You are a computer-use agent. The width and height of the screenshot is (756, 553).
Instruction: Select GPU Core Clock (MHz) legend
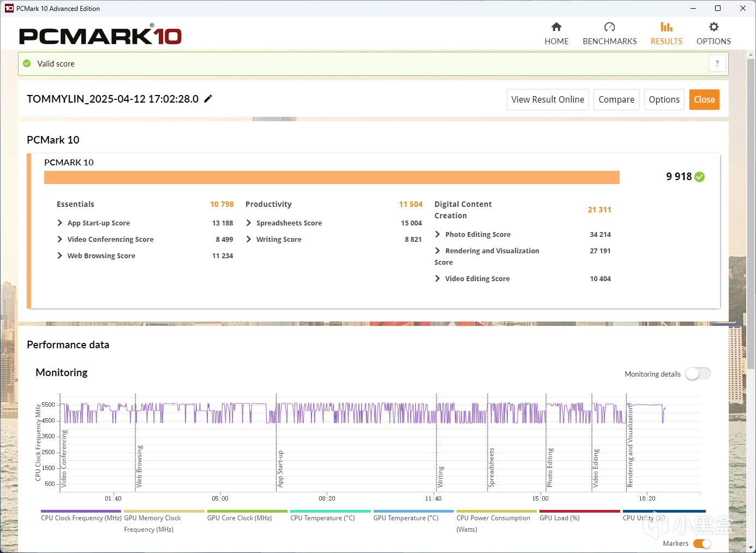247,516
